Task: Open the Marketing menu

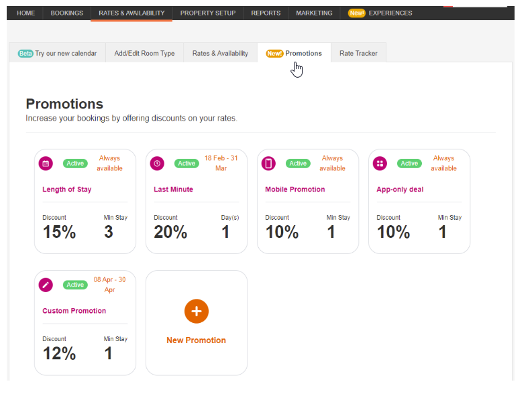Action: click(x=314, y=13)
